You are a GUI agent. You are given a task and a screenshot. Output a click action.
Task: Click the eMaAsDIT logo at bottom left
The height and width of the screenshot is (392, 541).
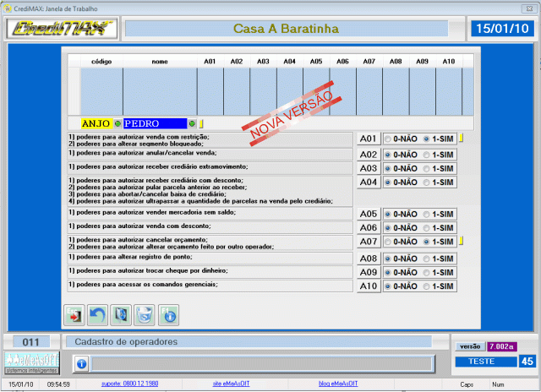pos(30,362)
